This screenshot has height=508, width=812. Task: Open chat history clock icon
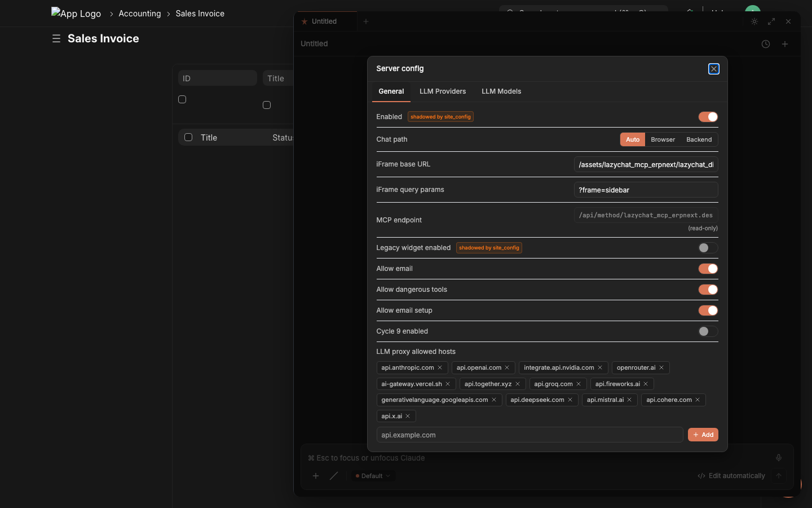pos(766,44)
